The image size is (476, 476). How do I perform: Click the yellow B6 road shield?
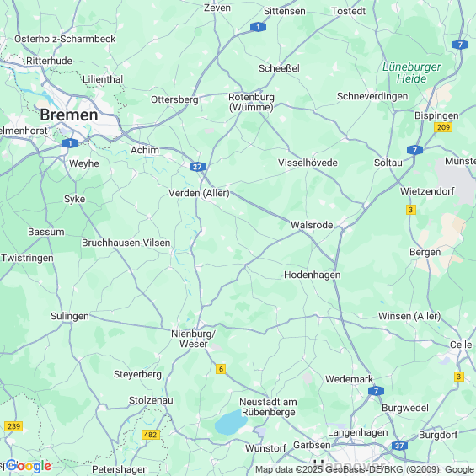[221, 369]
